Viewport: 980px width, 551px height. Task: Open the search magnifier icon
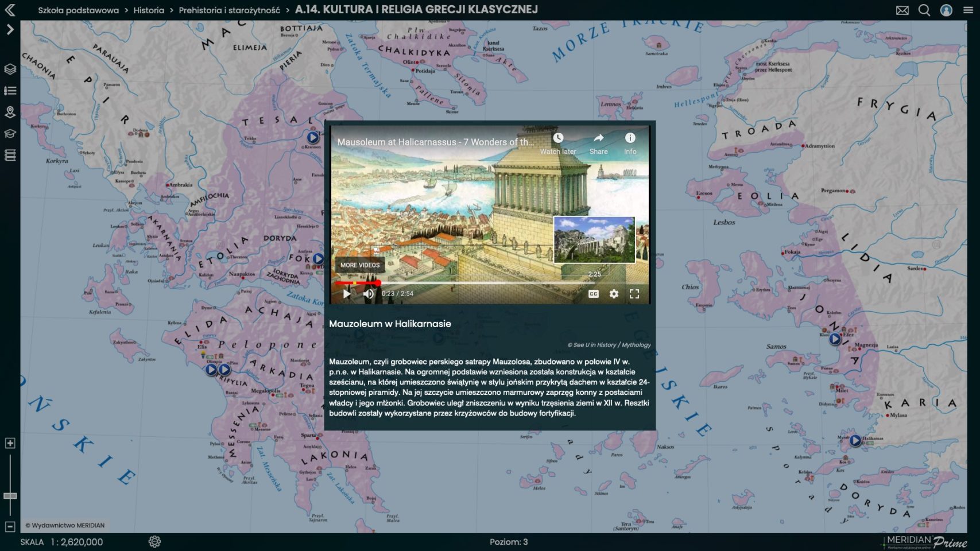924,10
